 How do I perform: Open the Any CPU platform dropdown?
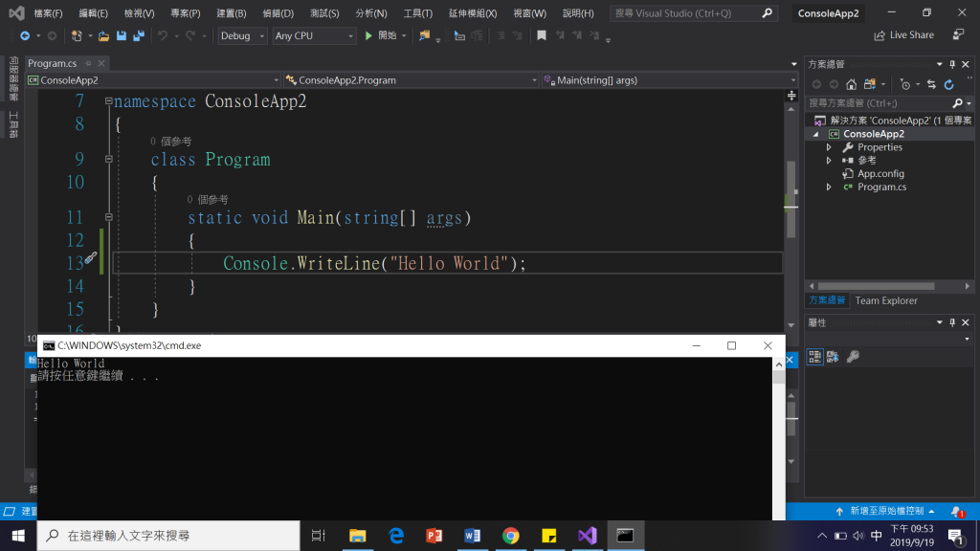pyautogui.click(x=314, y=35)
